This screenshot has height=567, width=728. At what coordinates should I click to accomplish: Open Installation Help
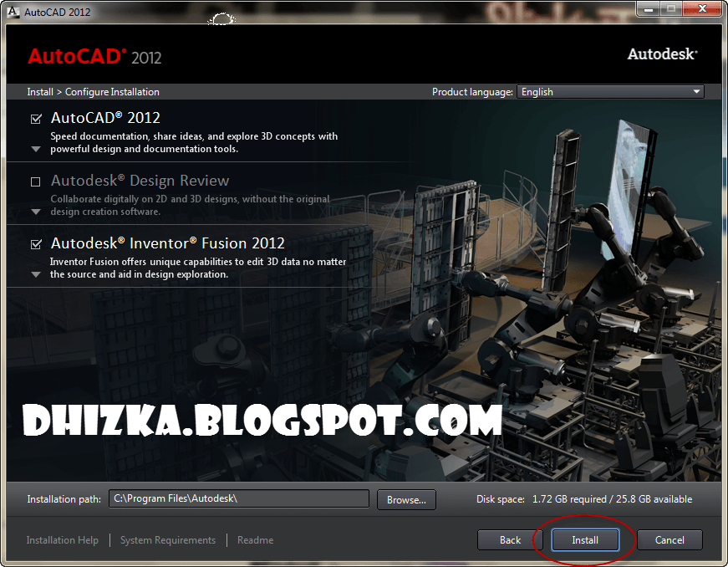(62, 539)
